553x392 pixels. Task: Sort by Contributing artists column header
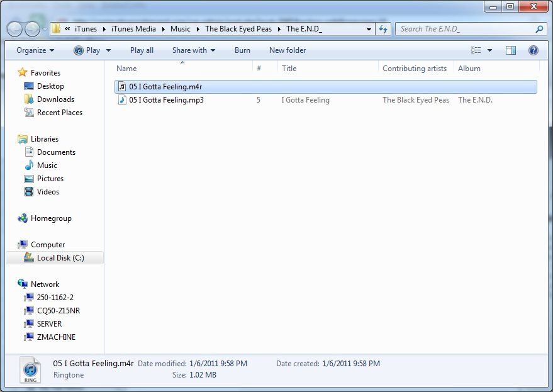click(x=416, y=69)
